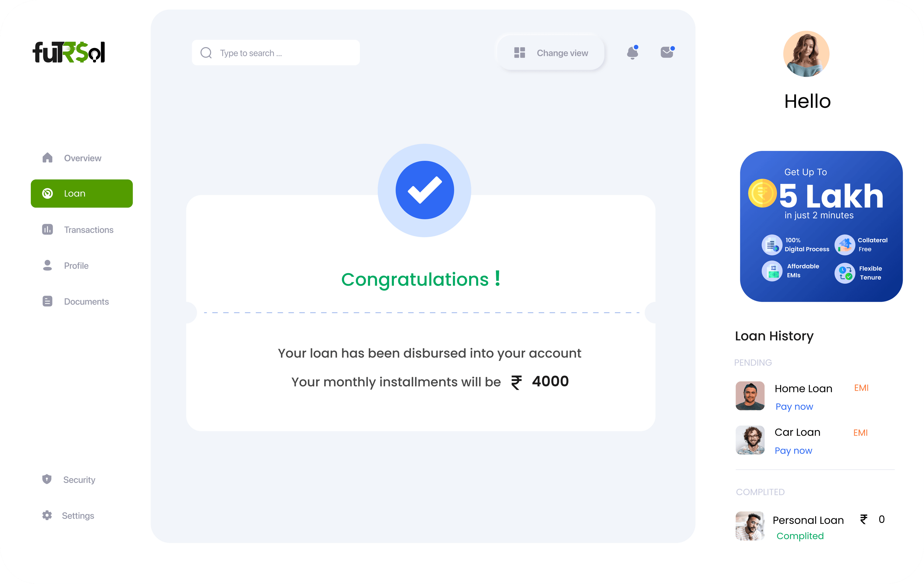924x584 pixels.
Task: Open the 5 Lakh promo banner
Action: tap(821, 226)
